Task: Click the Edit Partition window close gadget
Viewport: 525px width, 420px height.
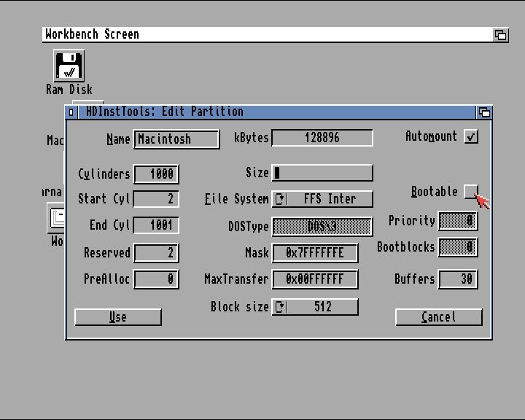Action: [71, 112]
